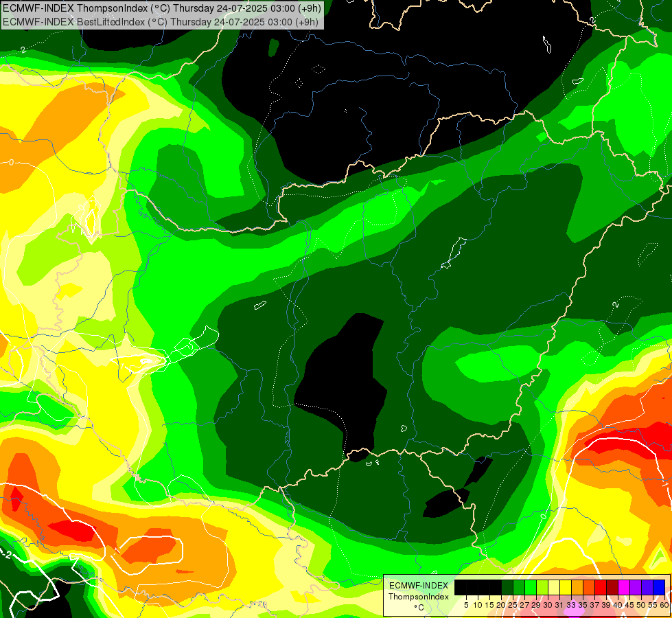Select the legend scale value 31

pyautogui.click(x=559, y=605)
